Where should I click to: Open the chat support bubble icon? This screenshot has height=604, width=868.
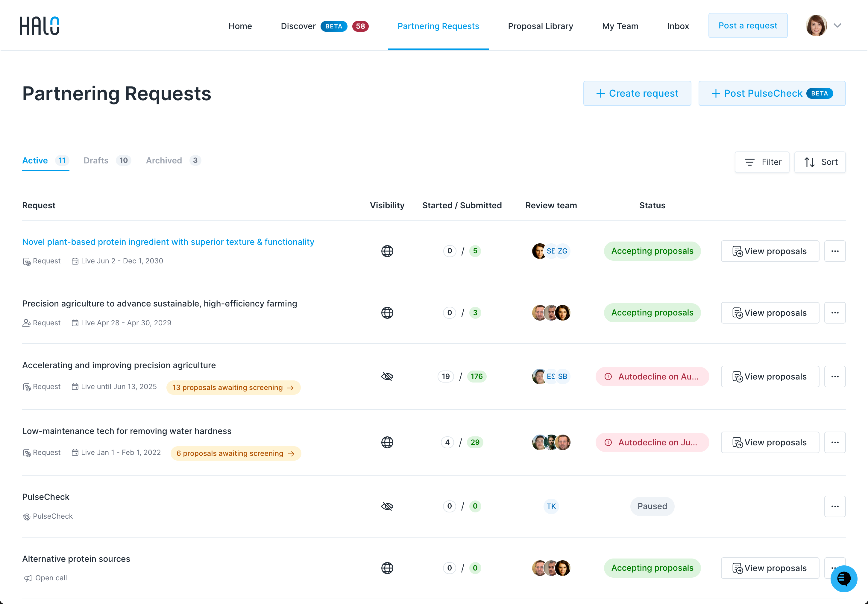click(x=843, y=579)
